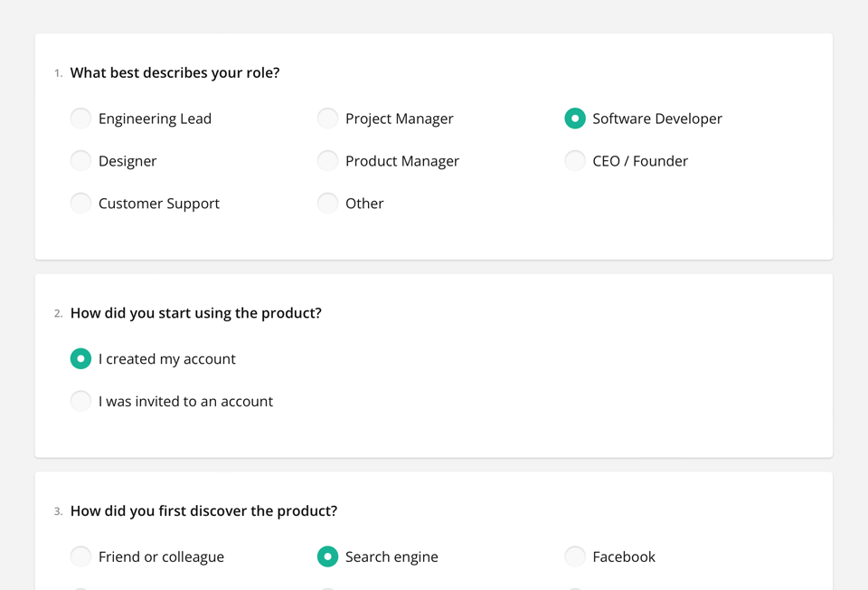Viewport: 868px width, 590px height.
Task: Click 'How did you first discover the product?' heading
Action: (203, 511)
